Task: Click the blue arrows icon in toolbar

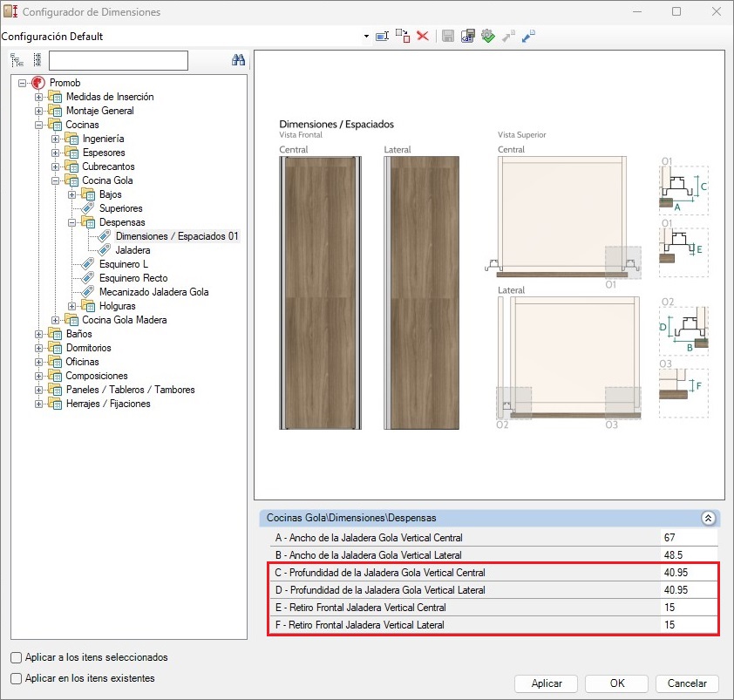Action: [x=528, y=37]
